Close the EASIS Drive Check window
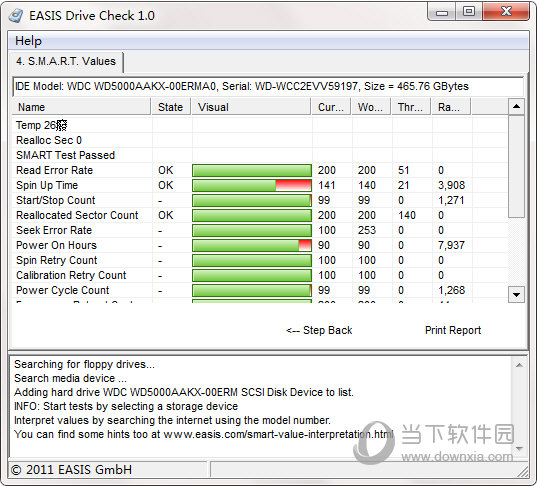 pos(506,12)
